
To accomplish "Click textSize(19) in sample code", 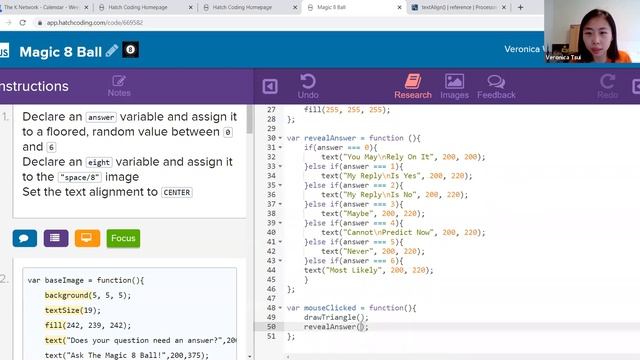I will coord(73,310).
